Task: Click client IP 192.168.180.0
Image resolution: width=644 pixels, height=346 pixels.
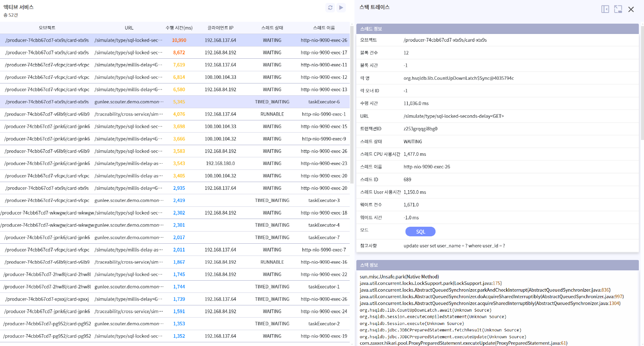Action: click(220, 163)
